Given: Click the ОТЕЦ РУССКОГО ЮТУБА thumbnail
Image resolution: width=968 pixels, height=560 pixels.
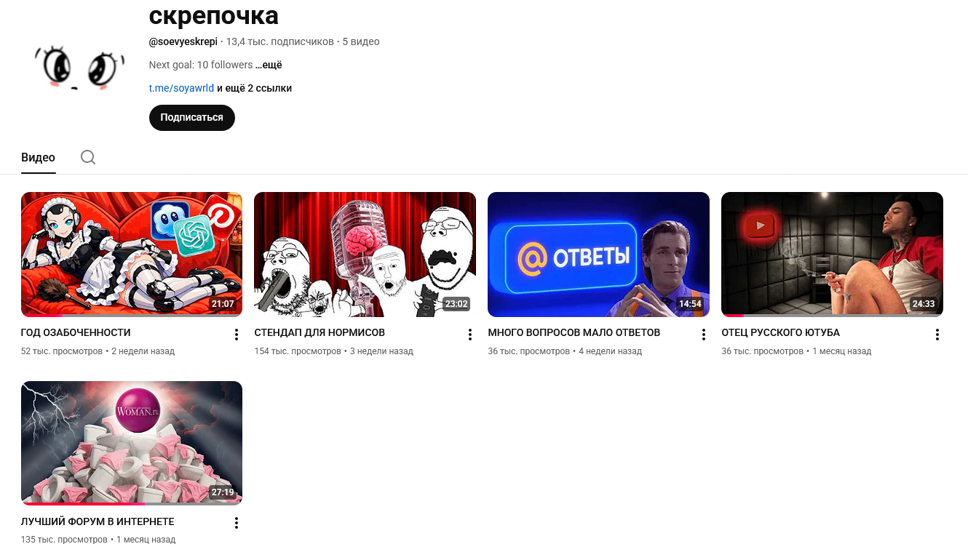Looking at the screenshot, I should (x=832, y=255).
